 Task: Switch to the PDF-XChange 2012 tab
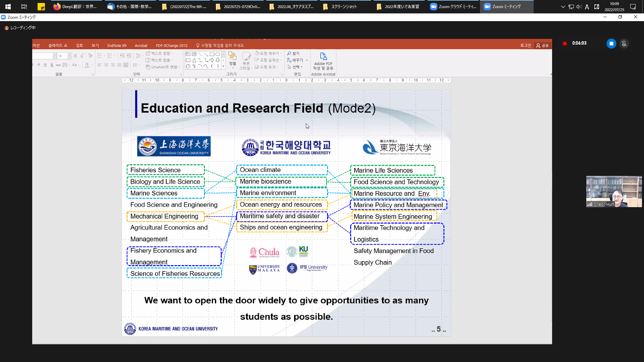pos(172,46)
